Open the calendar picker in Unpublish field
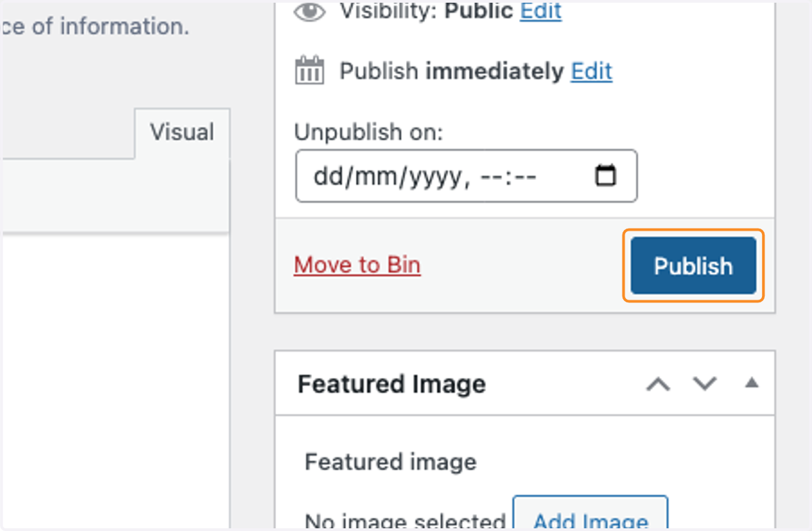Screen dimensions: 812x531 (x=605, y=176)
